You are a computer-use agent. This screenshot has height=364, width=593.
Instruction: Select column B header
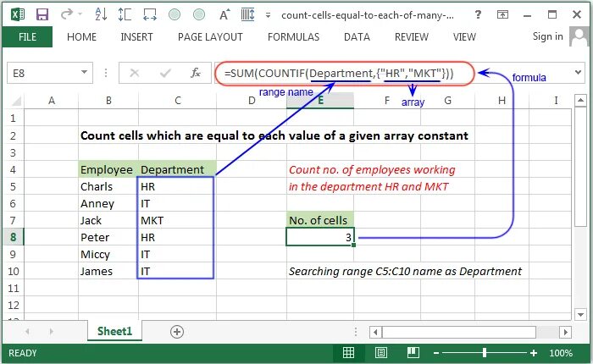(108, 101)
